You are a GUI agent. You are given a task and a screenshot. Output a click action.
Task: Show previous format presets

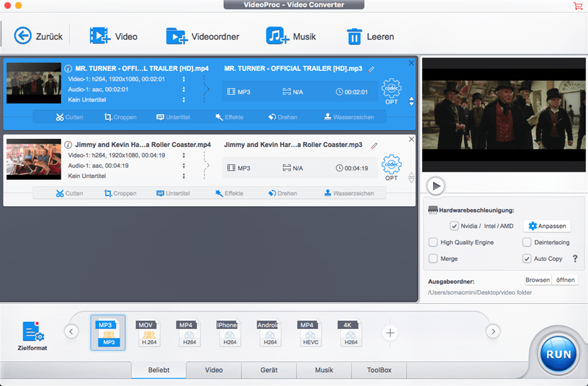pos(71,331)
